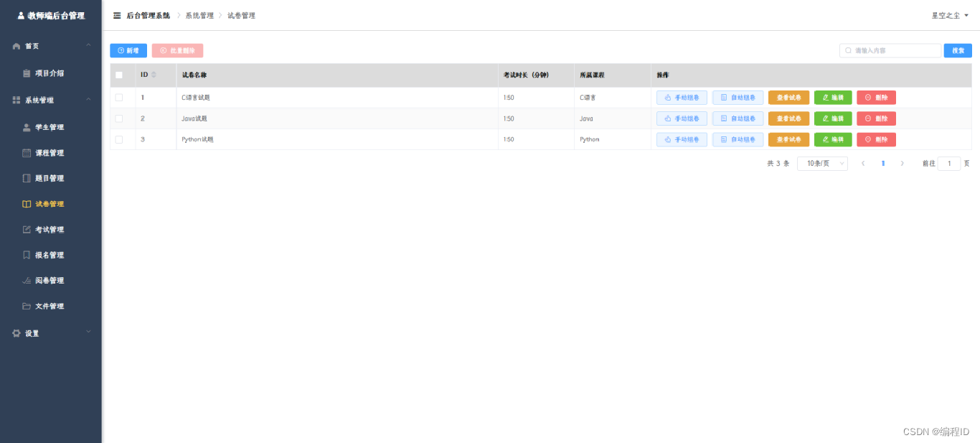Click the 后台管理系统 breadcrumb link
Image resolution: width=980 pixels, height=443 pixels.
[x=149, y=15]
